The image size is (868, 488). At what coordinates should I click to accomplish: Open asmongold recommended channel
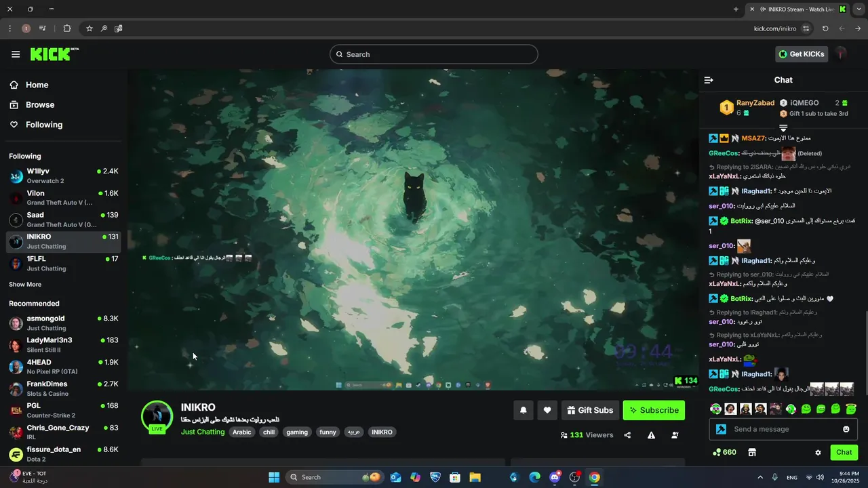[64, 323]
